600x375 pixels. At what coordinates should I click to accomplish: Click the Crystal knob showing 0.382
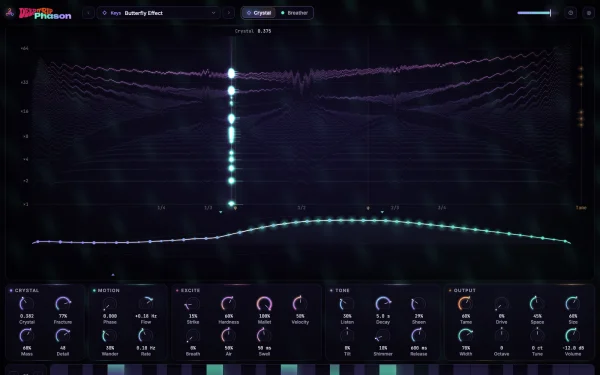[27, 304]
